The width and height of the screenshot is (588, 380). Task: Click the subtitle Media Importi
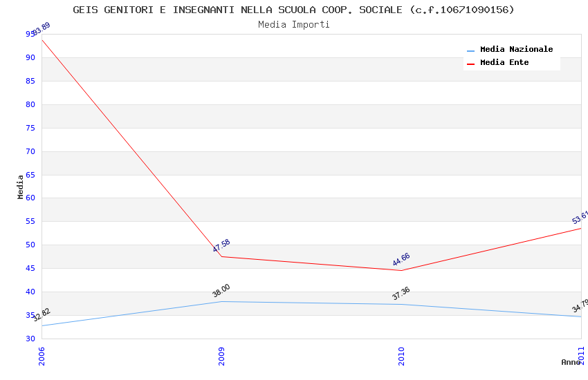[293, 25]
